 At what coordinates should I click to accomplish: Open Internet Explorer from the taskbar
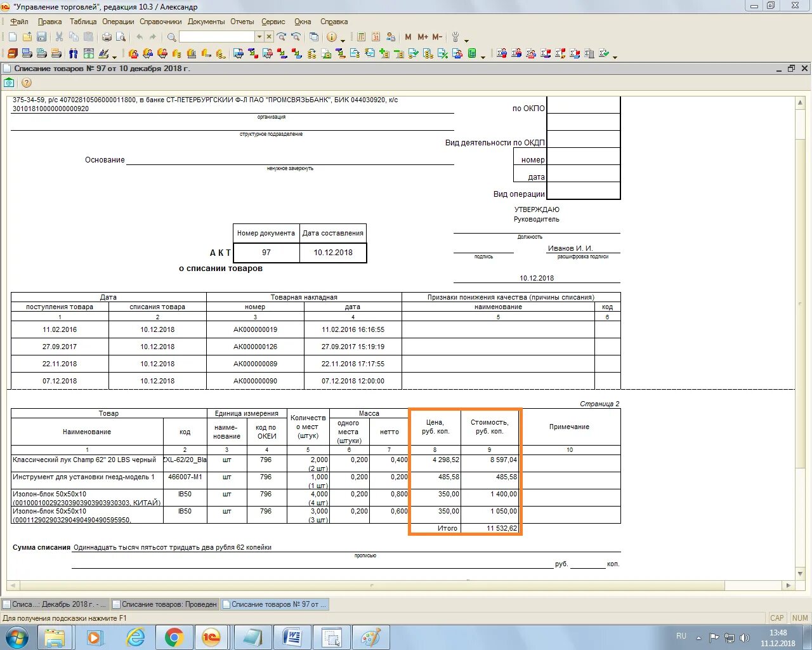[135, 637]
